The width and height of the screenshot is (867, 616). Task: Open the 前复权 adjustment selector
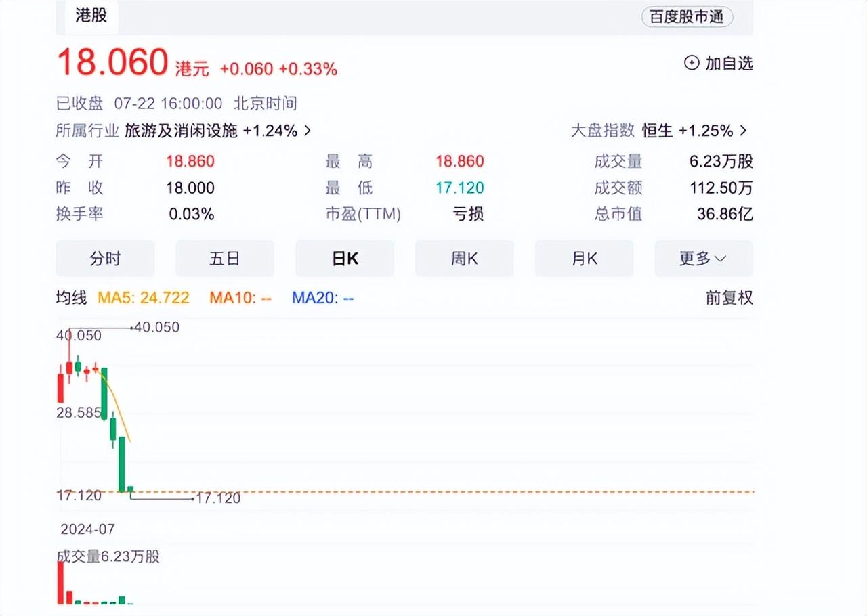729,298
